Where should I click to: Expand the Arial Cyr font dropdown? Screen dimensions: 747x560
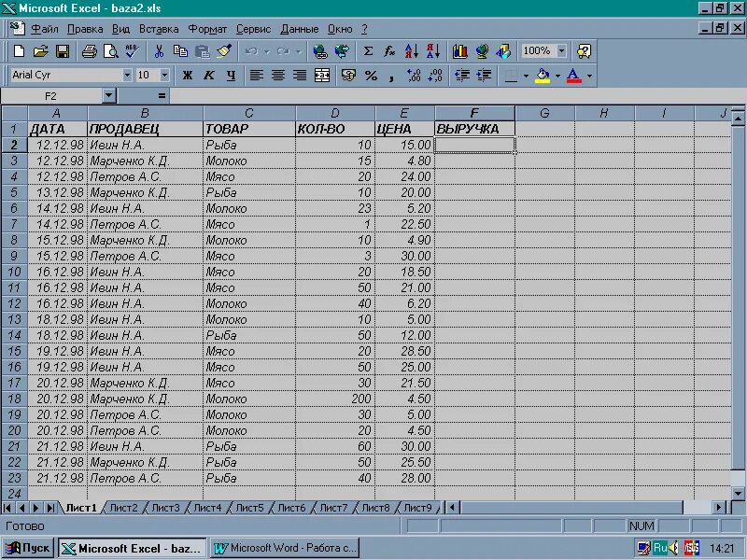coord(127,76)
